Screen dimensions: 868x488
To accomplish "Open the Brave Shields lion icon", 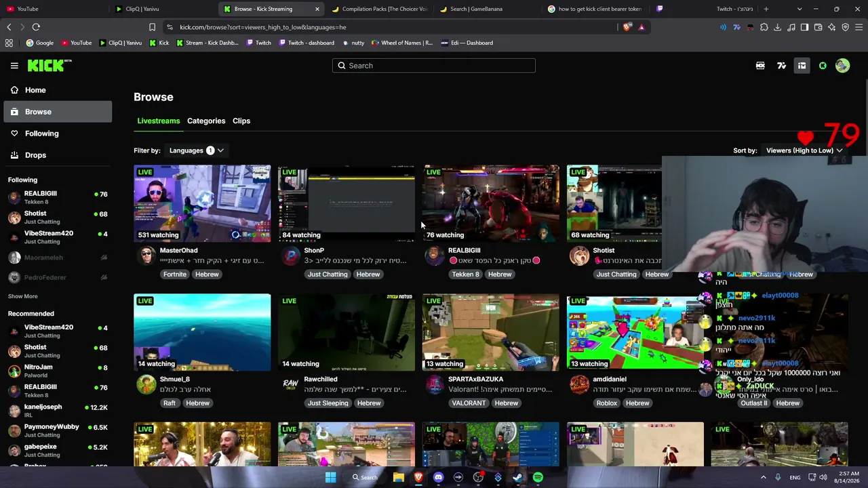I will coord(628,27).
